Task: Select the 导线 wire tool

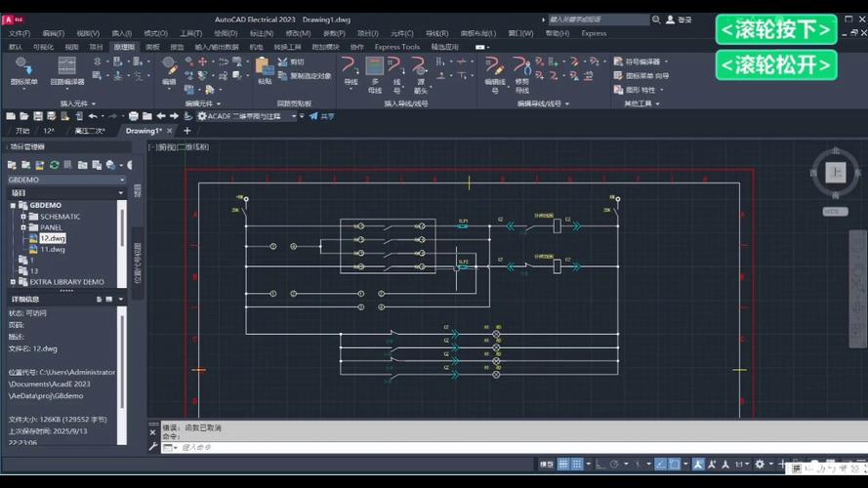Action: pyautogui.click(x=350, y=72)
